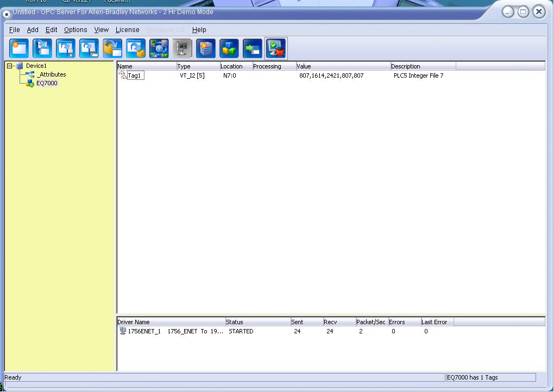
Task: Click the Type column header
Action: pos(198,66)
